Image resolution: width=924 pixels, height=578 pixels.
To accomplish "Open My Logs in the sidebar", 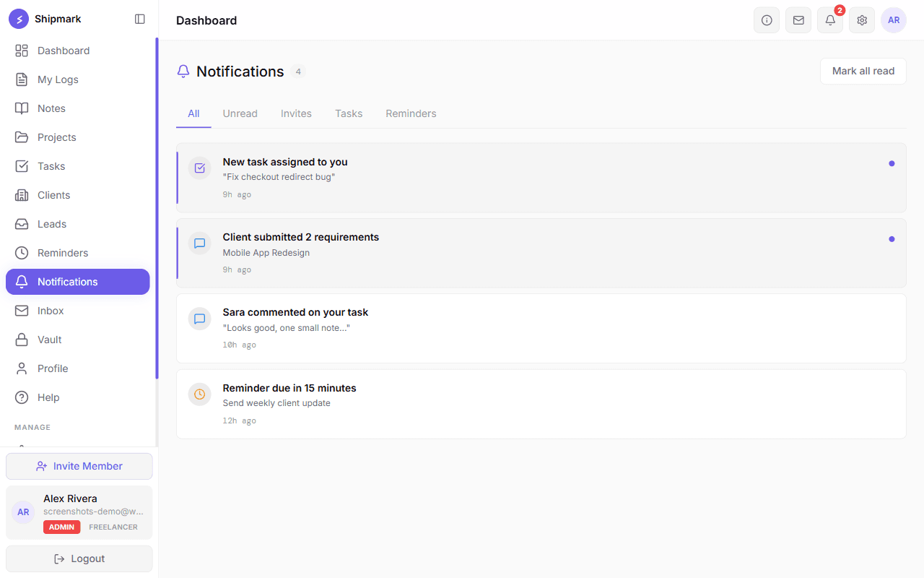I will tap(78, 79).
